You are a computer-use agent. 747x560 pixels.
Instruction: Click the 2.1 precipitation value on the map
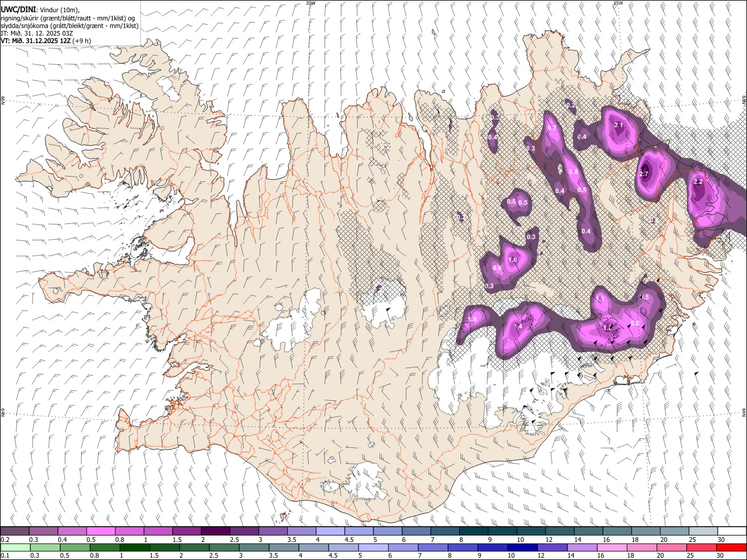click(x=619, y=125)
